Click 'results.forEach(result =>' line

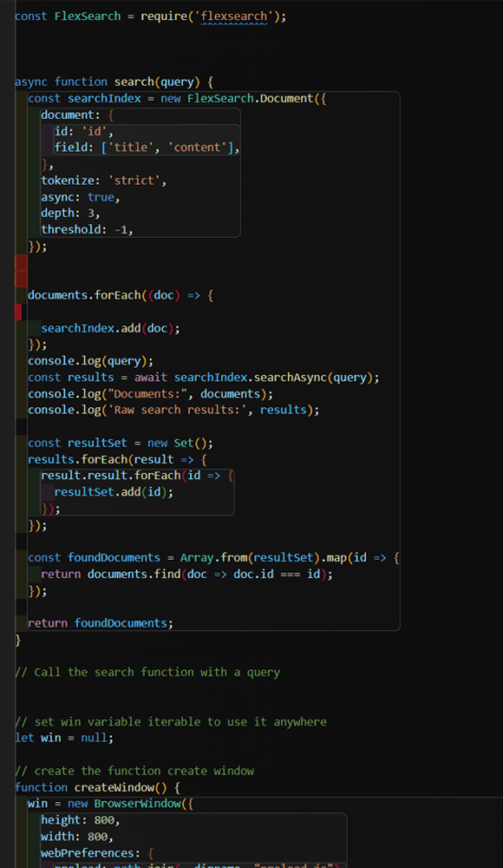point(117,459)
